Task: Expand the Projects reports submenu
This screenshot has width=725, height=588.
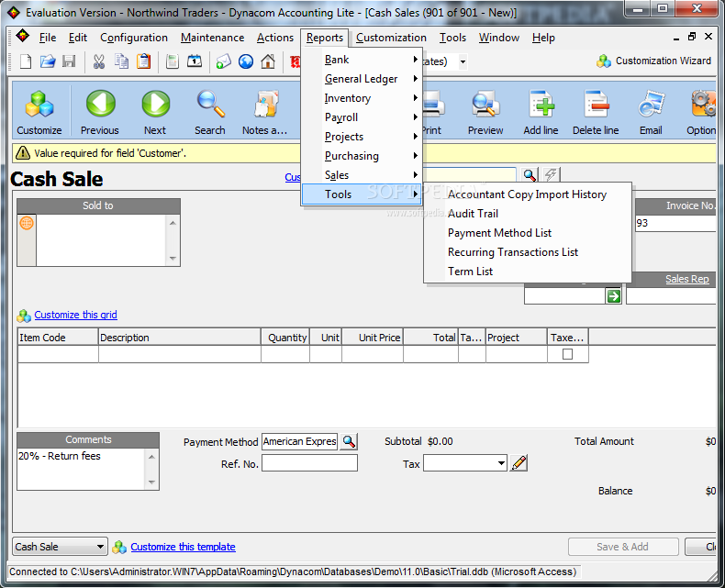Action: pos(361,137)
